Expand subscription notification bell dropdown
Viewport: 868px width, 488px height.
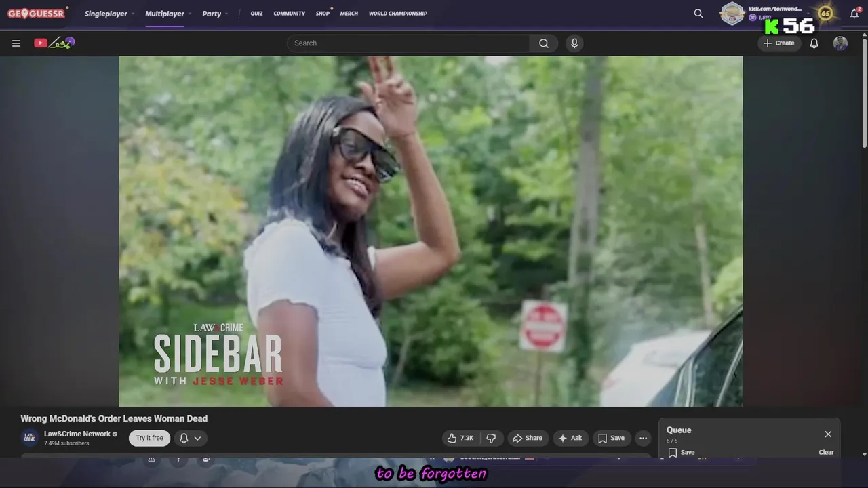point(190,438)
